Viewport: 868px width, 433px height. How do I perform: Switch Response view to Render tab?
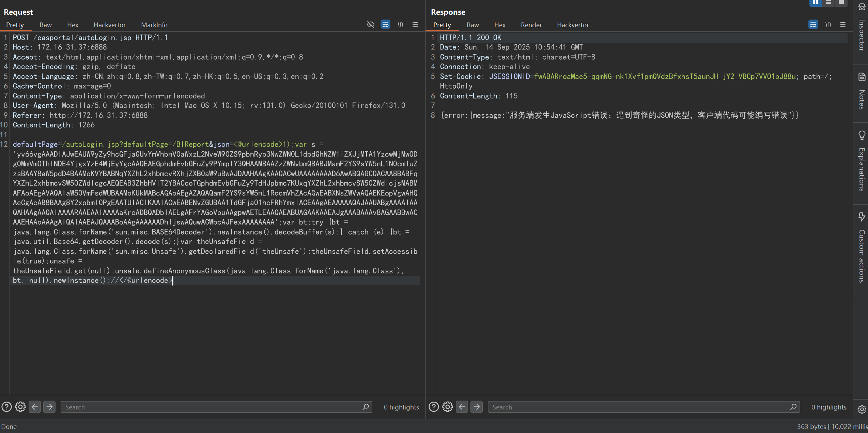531,25
